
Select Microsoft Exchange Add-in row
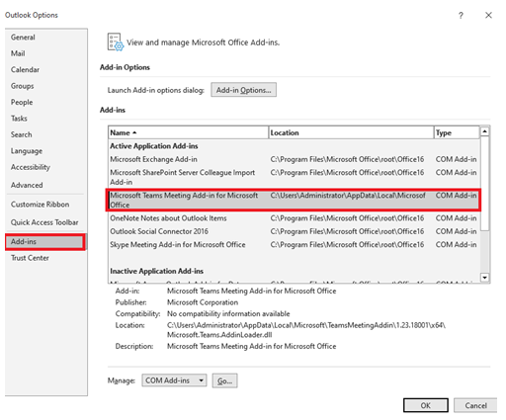[x=294, y=159]
